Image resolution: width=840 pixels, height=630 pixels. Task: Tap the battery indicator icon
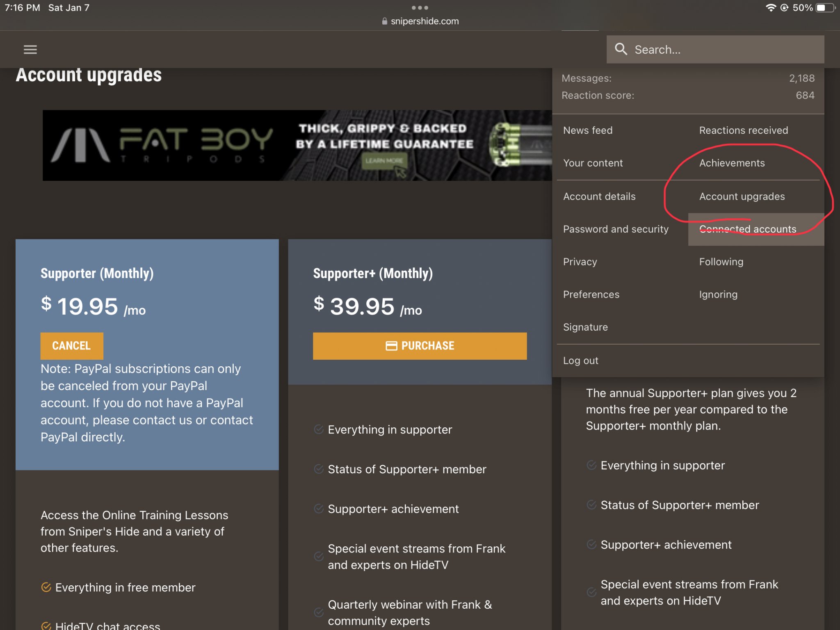point(825,8)
